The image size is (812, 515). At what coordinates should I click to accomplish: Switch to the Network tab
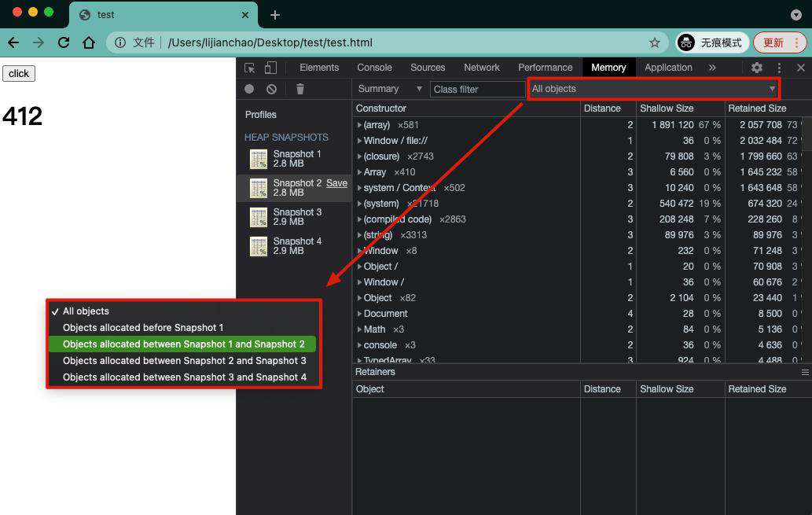point(482,68)
